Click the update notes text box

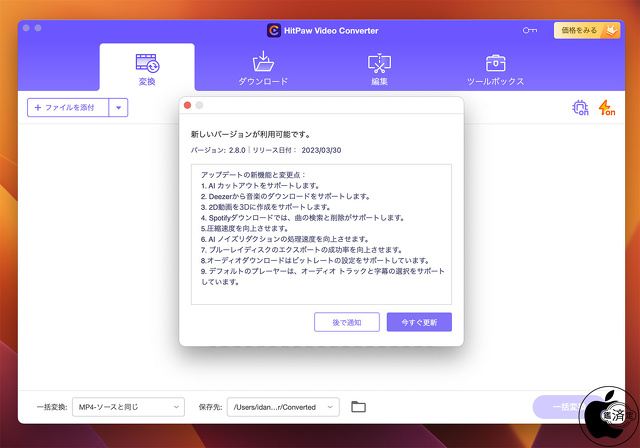[321, 235]
